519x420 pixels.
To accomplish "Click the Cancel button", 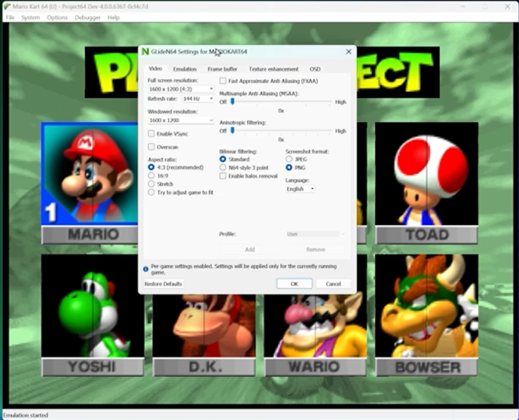I will tap(333, 284).
